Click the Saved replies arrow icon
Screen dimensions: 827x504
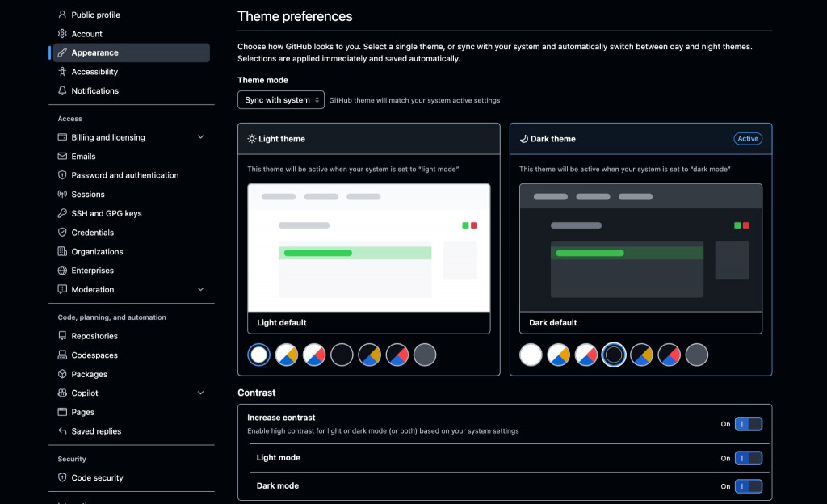click(x=62, y=430)
